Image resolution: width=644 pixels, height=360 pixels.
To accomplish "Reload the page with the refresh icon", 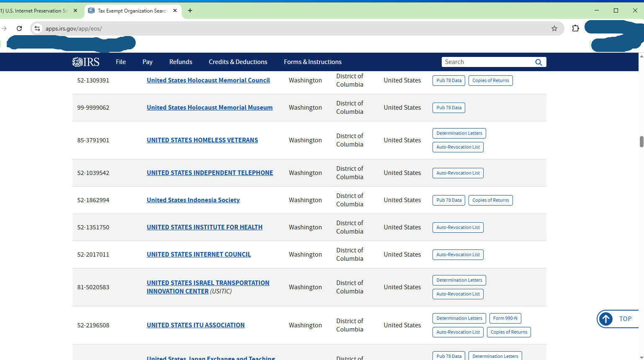I will (19, 28).
